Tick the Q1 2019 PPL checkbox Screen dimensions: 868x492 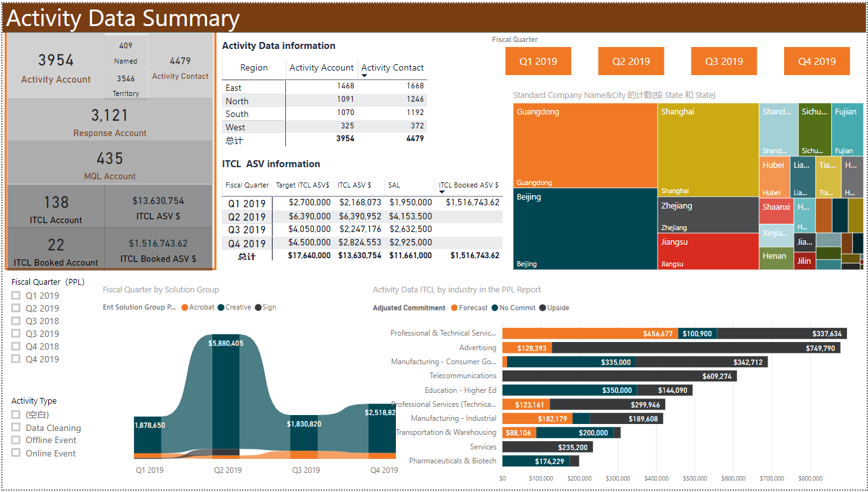click(x=16, y=296)
